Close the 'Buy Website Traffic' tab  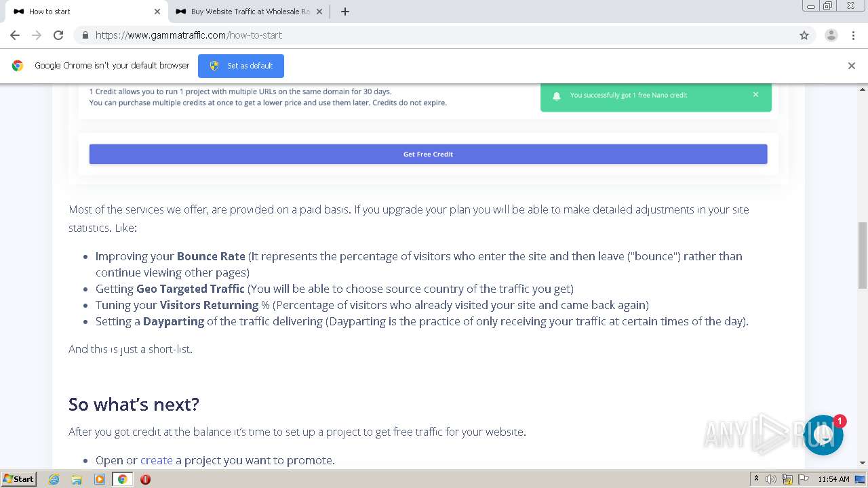(x=319, y=12)
